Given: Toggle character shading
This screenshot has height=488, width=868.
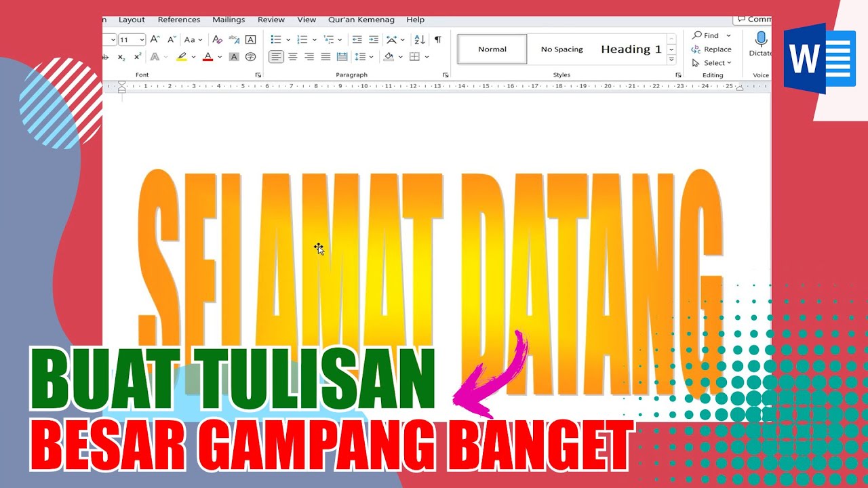Looking at the screenshot, I should click(x=234, y=57).
